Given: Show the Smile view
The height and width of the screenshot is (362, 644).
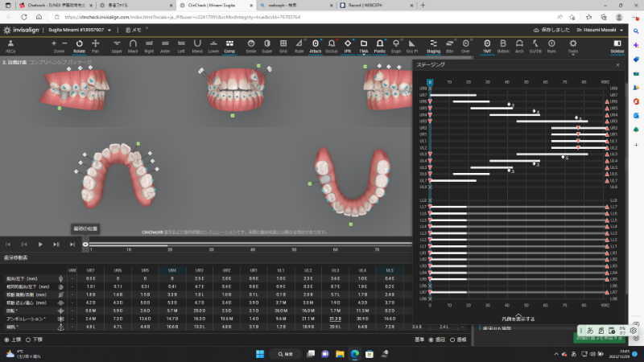Looking at the screenshot, I should (x=252, y=44).
